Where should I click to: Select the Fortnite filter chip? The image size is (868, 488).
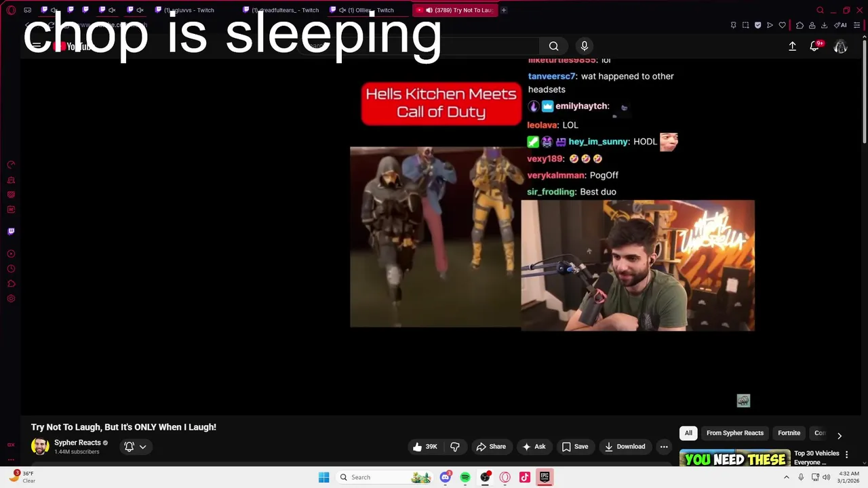click(789, 433)
